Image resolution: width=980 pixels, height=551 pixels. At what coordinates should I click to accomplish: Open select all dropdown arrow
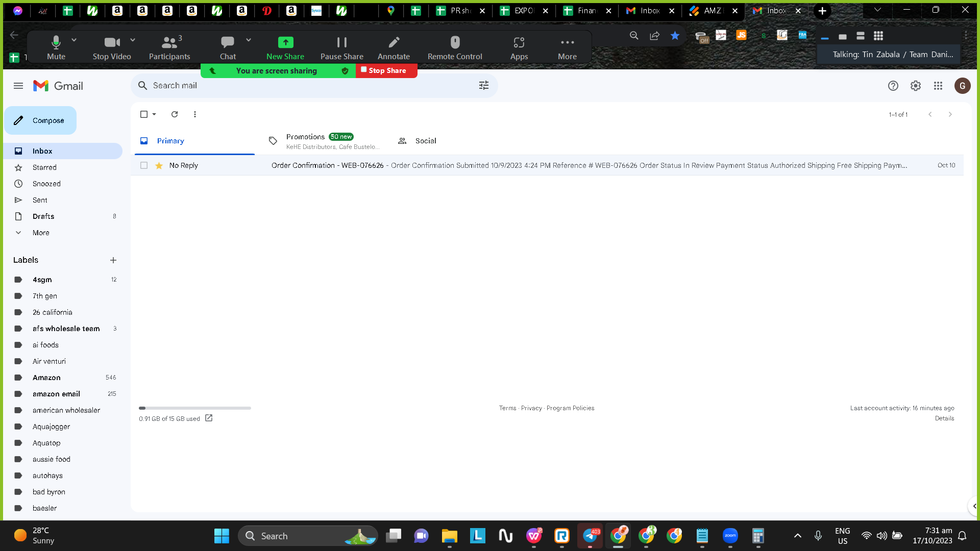[154, 114]
